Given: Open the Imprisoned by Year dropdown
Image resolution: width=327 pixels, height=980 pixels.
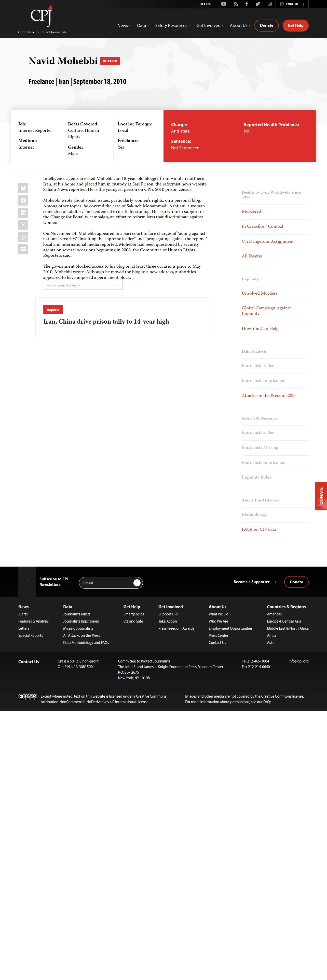Looking at the screenshot, I should coord(83,285).
